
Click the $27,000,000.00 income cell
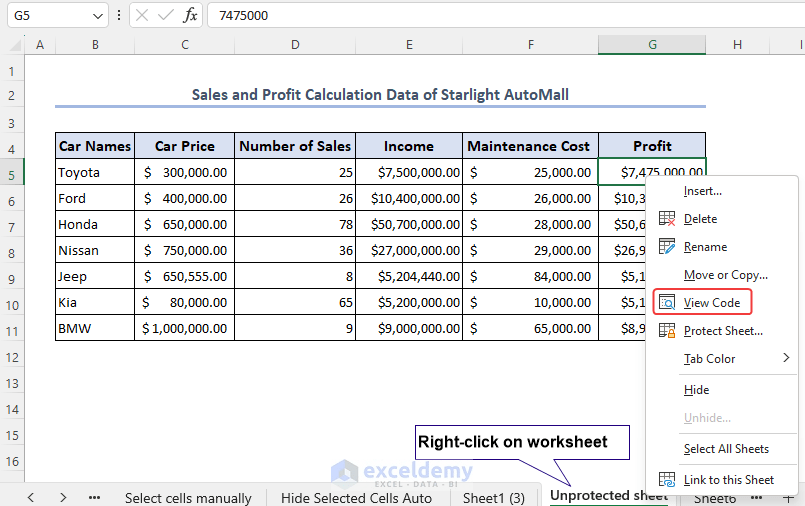(x=409, y=250)
